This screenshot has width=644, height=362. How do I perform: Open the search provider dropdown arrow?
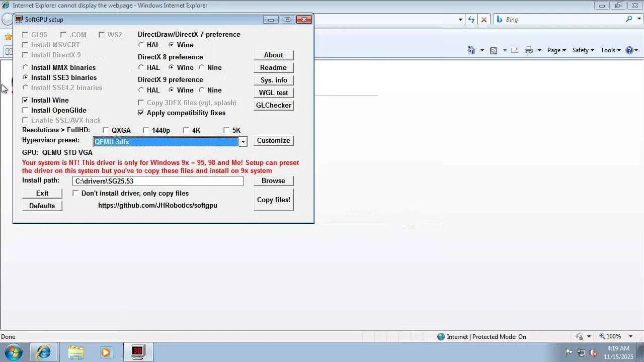pyautogui.click(x=638, y=20)
